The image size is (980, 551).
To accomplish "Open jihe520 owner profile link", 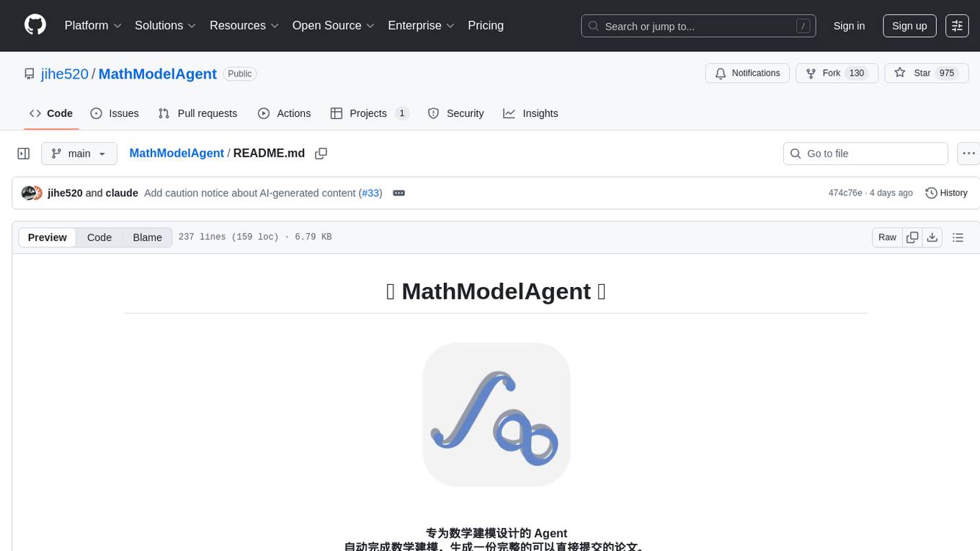I will click(65, 74).
